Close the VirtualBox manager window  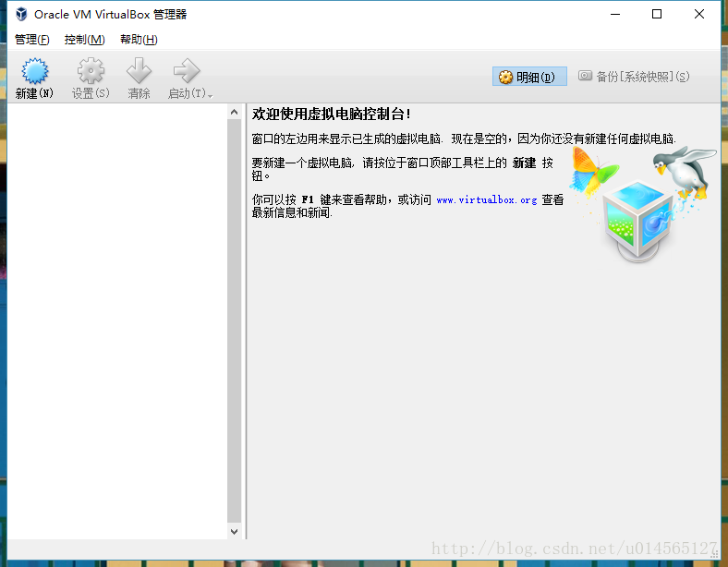click(698, 15)
